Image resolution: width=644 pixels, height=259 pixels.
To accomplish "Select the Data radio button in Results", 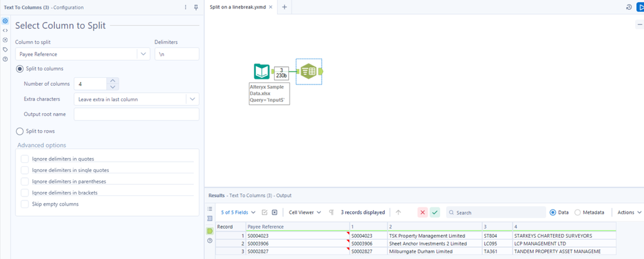I will [552, 213].
